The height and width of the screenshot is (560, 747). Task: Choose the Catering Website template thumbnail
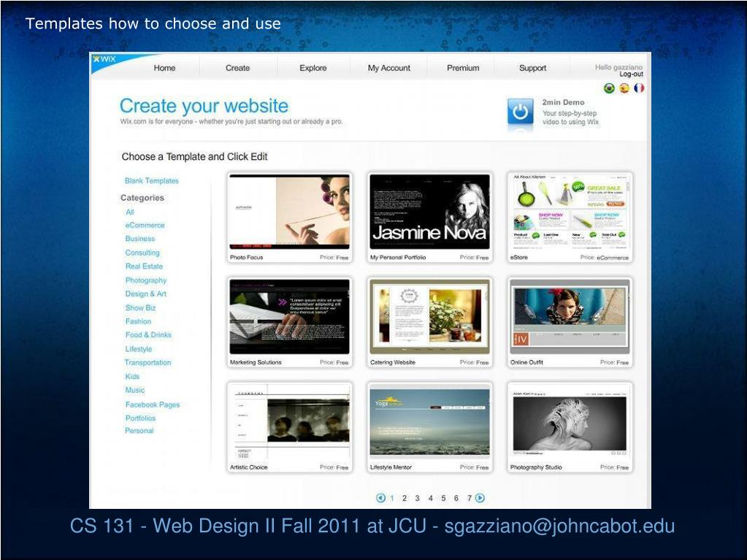(x=429, y=317)
